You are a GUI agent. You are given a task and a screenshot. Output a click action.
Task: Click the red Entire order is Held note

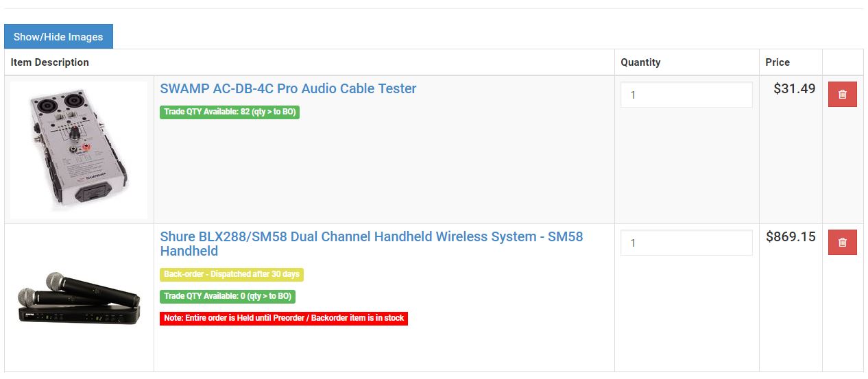(x=284, y=318)
